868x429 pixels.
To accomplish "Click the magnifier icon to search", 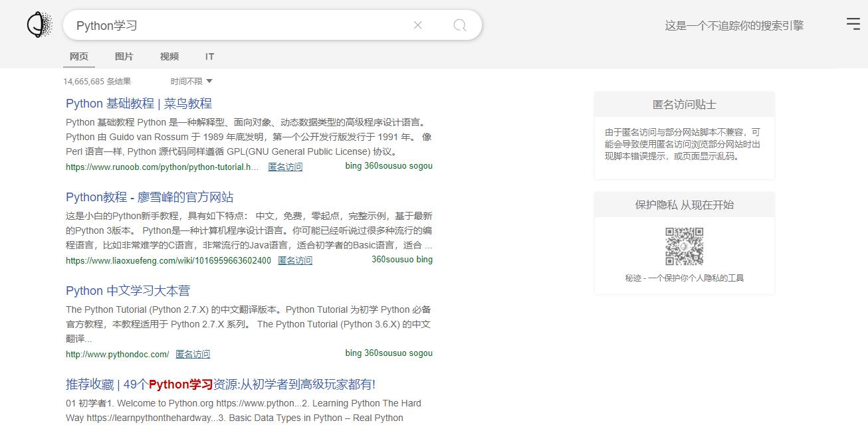I will (x=459, y=25).
